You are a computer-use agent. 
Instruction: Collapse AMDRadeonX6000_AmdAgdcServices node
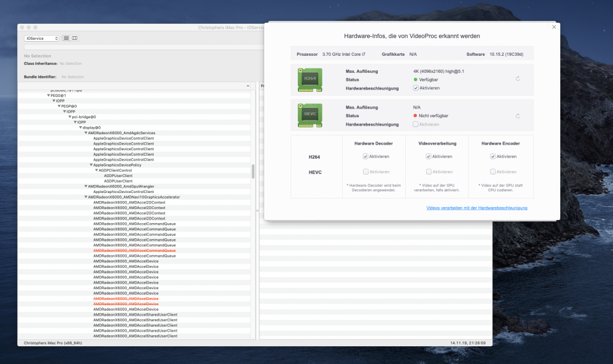click(86, 133)
